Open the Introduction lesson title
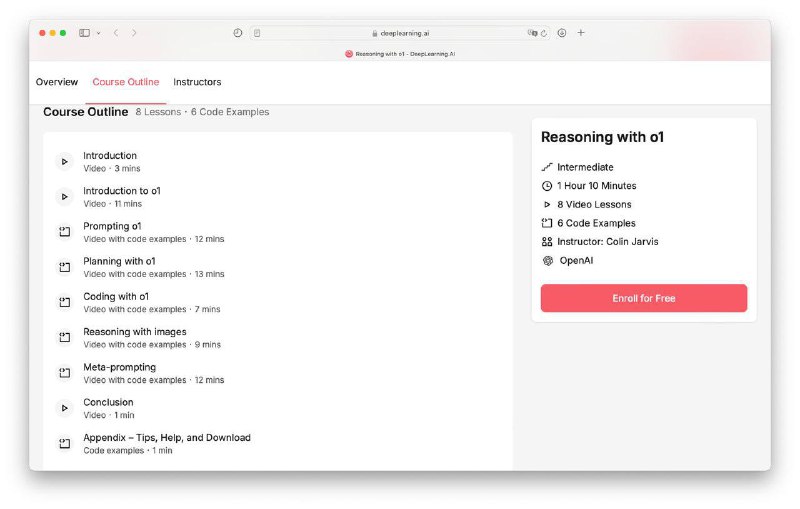The height and width of the screenshot is (509, 800). pos(110,156)
